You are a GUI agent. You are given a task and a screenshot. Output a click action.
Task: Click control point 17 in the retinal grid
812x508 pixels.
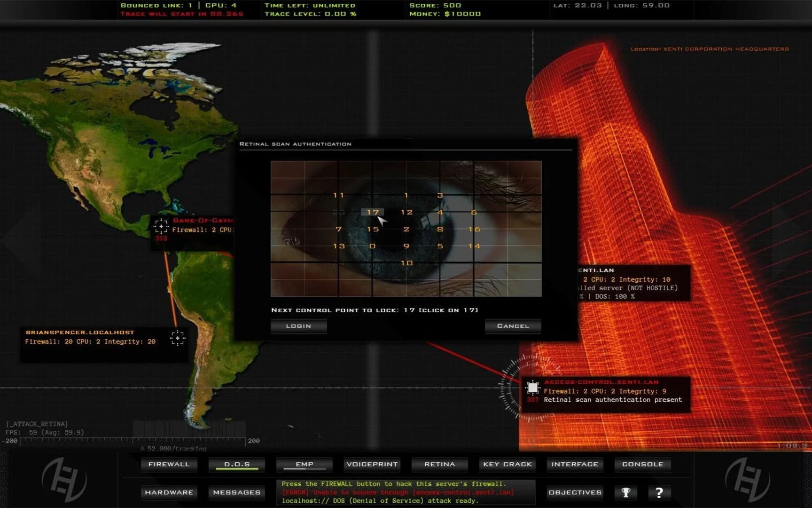(x=373, y=212)
